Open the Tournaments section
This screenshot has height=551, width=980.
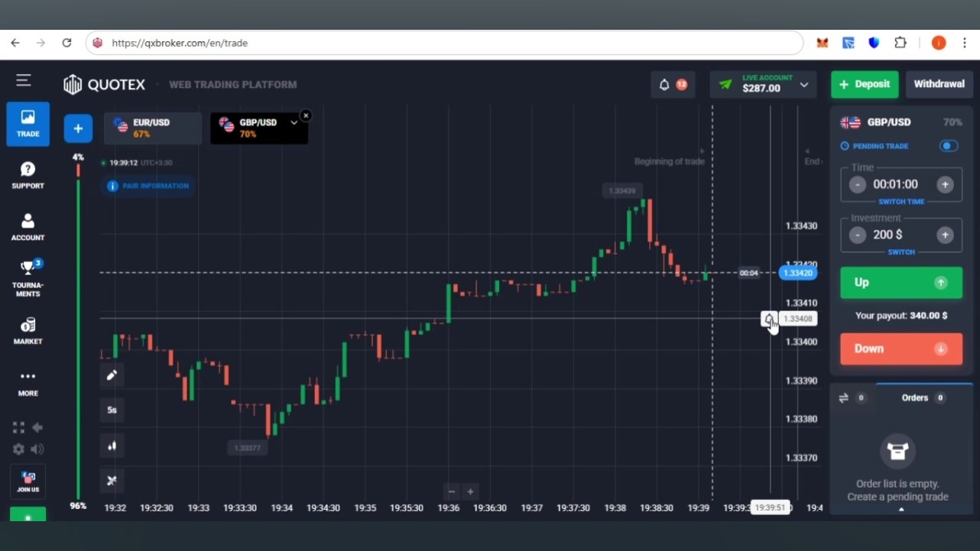28,279
